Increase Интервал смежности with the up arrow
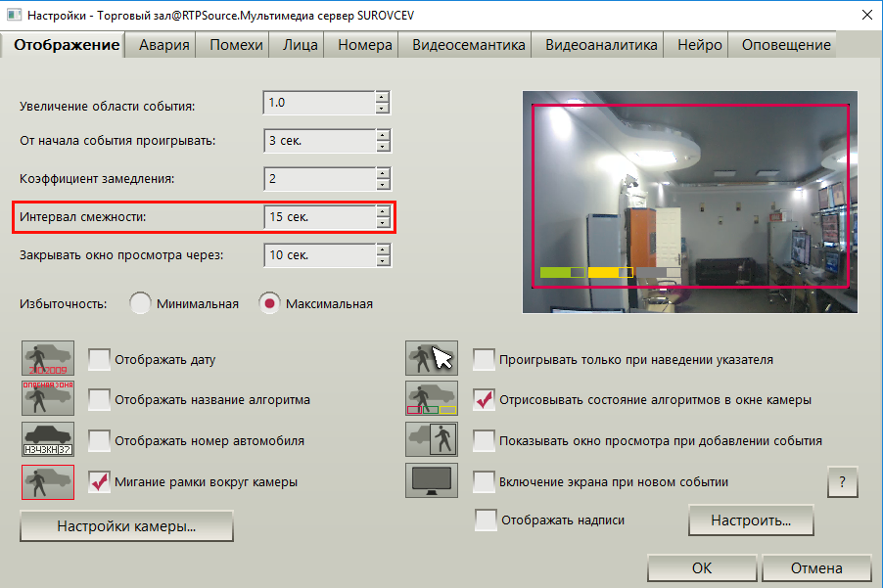The image size is (883, 588). click(x=383, y=211)
